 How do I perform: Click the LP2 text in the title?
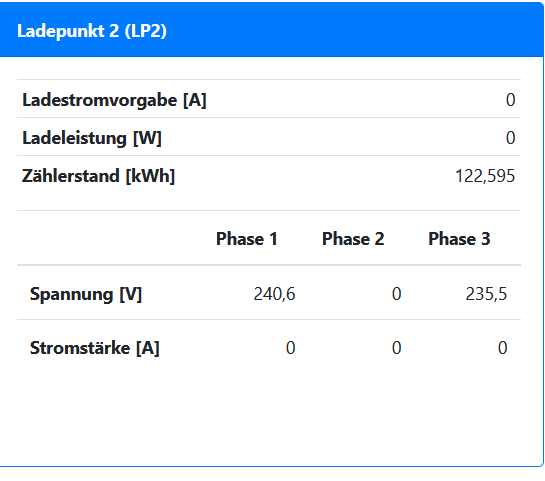tap(146, 31)
